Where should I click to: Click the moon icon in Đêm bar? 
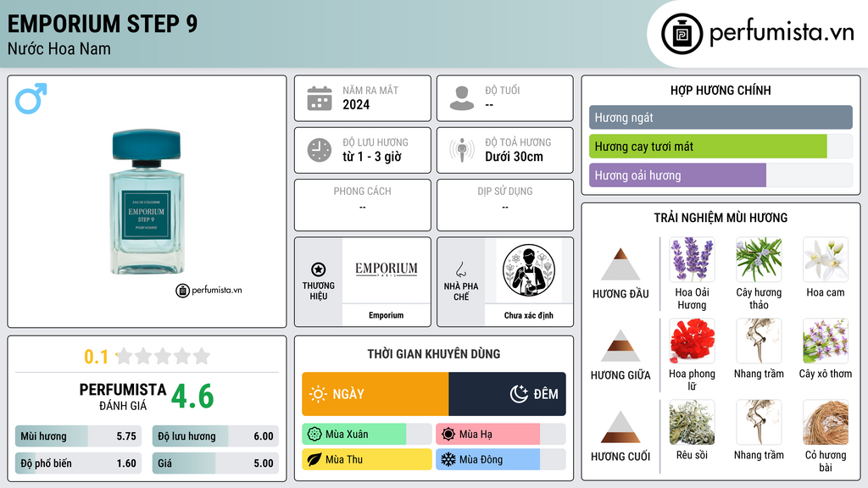pos(519,394)
